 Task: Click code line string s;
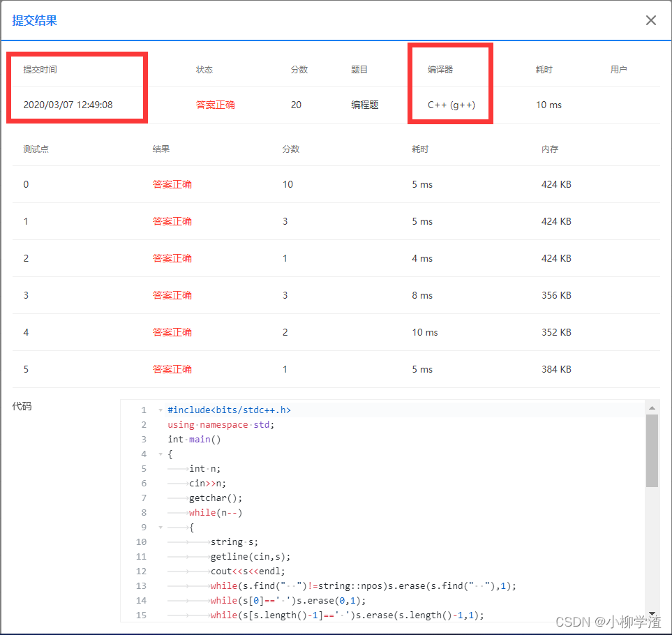234,542
